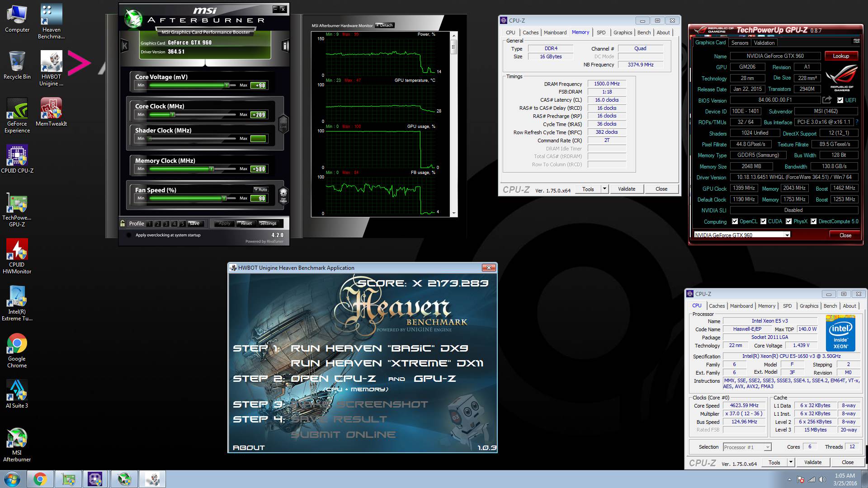The height and width of the screenshot is (488, 868).
Task: Toggle the OpenCL checkbox in GPU-Z
Action: point(735,221)
